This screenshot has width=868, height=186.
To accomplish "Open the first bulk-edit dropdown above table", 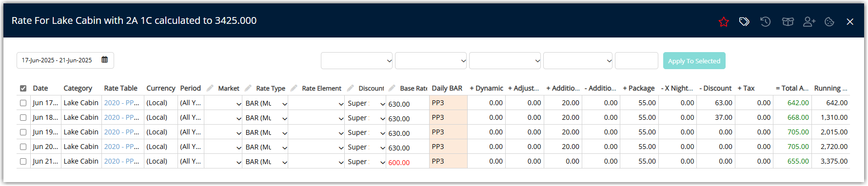I will click(357, 61).
